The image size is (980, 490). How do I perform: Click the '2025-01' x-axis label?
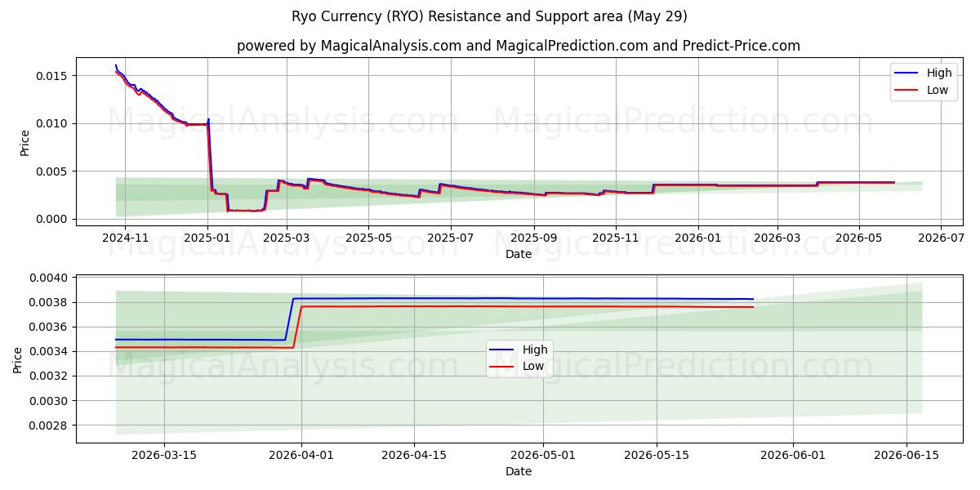coord(208,238)
